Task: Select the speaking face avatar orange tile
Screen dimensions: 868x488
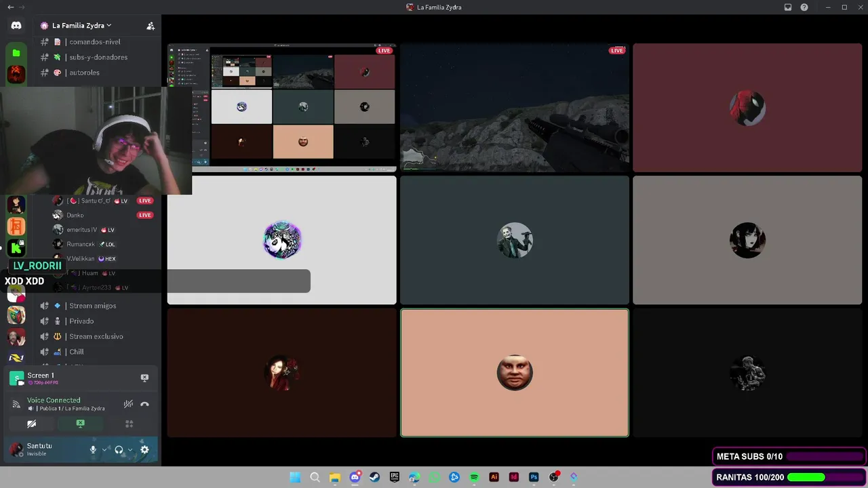Action: 515,373
